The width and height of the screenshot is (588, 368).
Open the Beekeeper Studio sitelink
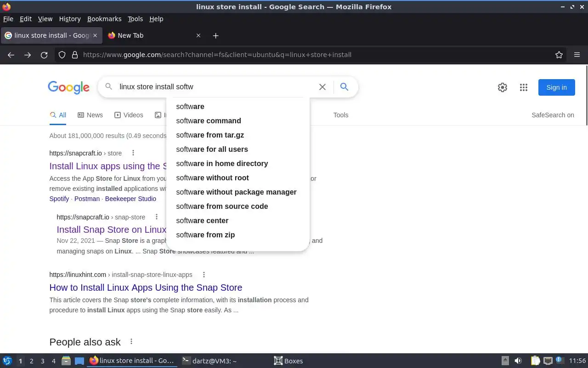coord(130,199)
